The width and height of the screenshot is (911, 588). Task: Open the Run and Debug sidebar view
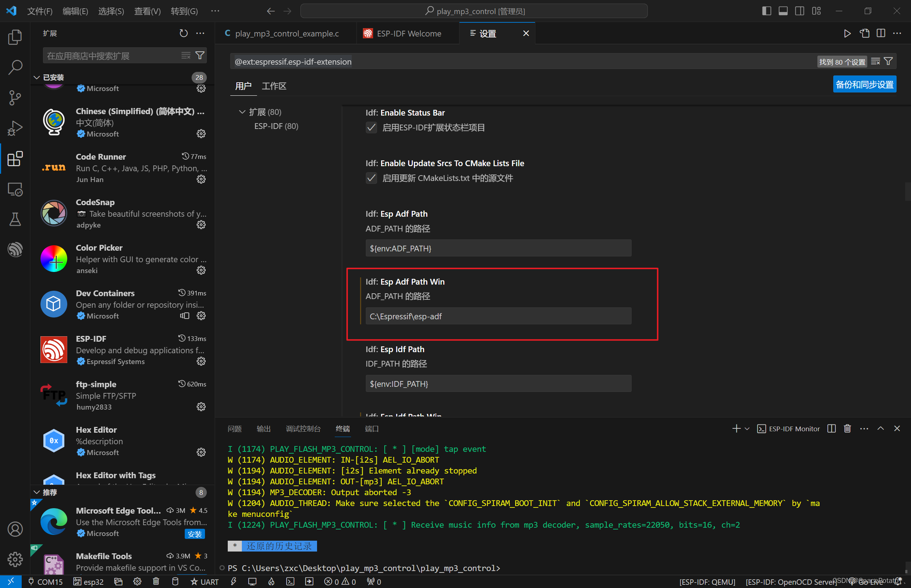(14, 128)
